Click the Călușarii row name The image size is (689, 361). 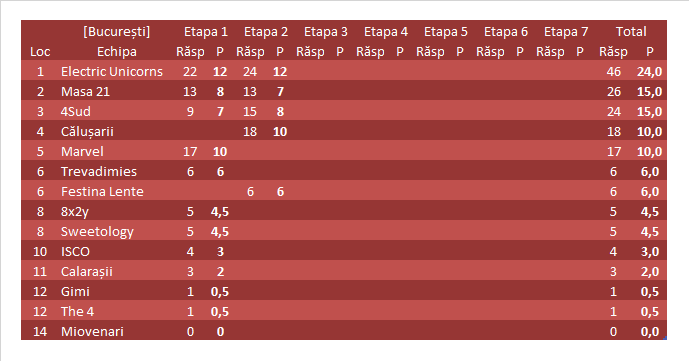[x=87, y=132]
